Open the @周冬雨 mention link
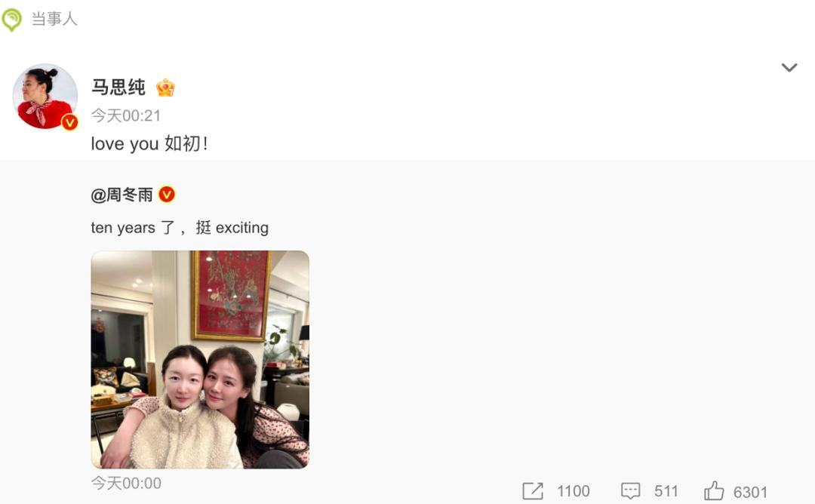Image resolution: width=815 pixels, height=504 pixels. click(x=122, y=195)
